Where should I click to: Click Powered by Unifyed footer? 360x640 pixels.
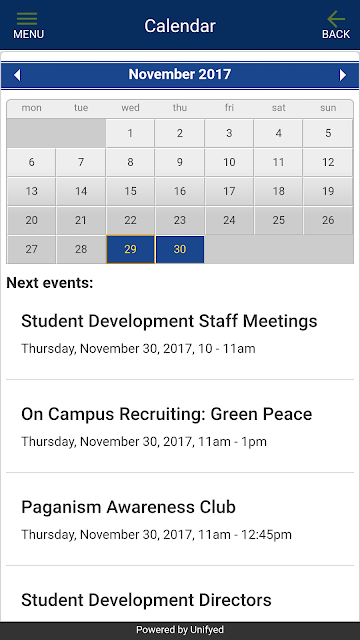tap(180, 630)
